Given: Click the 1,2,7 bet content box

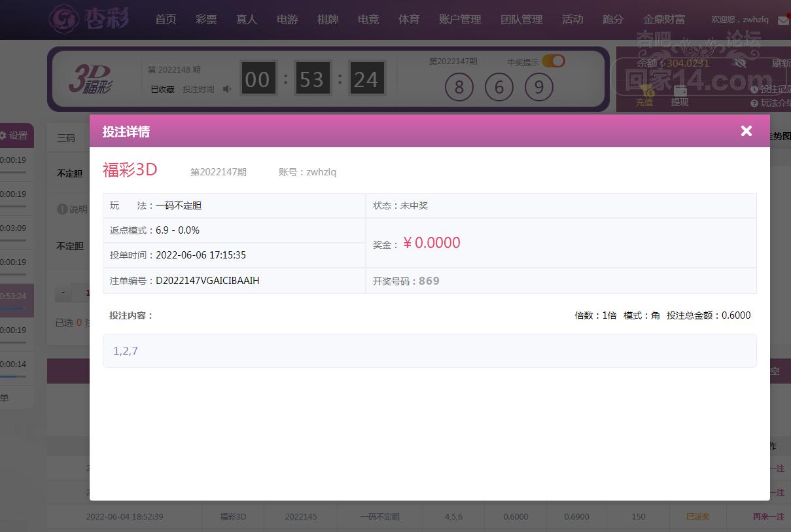Looking at the screenshot, I should pos(429,351).
